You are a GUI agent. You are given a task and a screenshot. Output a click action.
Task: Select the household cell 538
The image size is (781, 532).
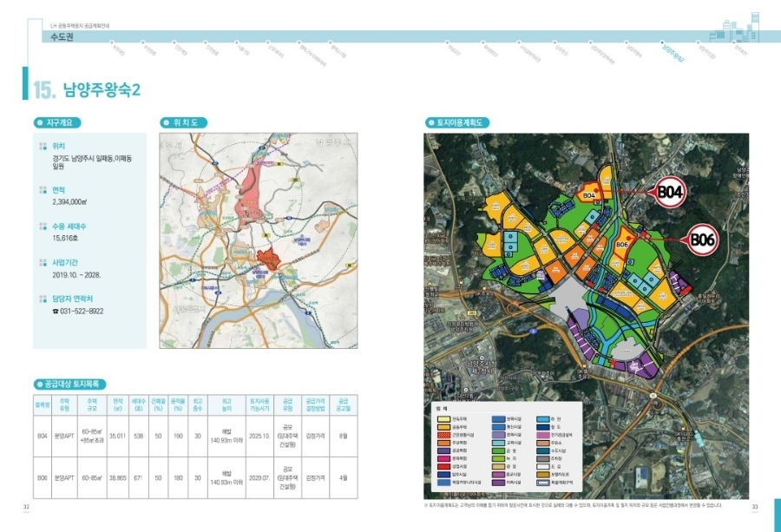(x=139, y=437)
